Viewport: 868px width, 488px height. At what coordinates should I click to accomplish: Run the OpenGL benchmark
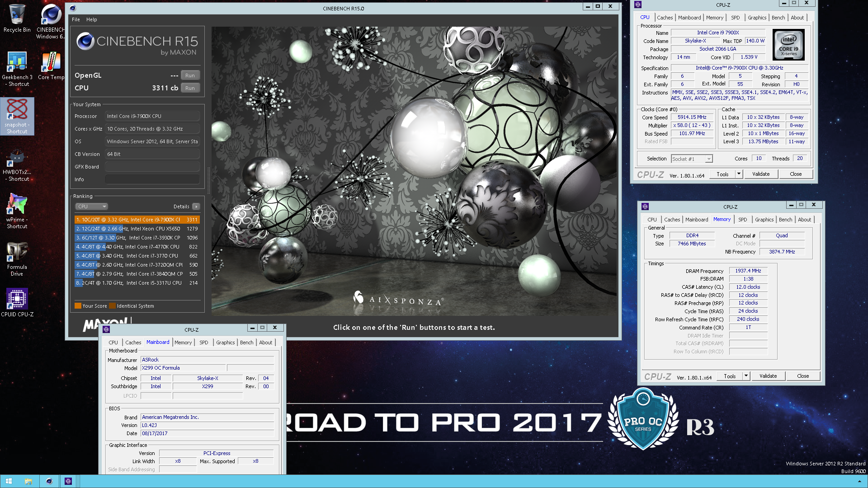coord(190,75)
